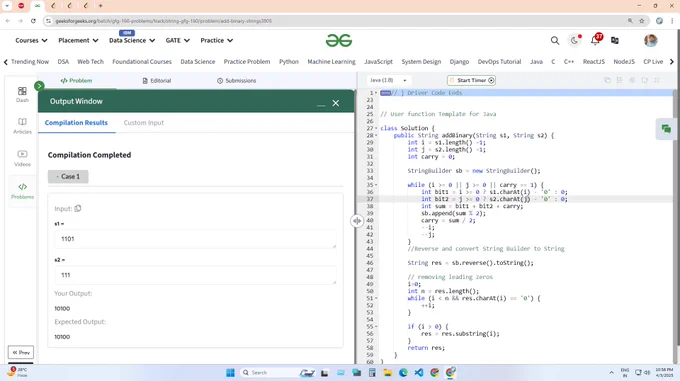Viewport: 680px width, 381px height.
Task: Click the GeeksforGeeks logo
Action: (x=339, y=40)
